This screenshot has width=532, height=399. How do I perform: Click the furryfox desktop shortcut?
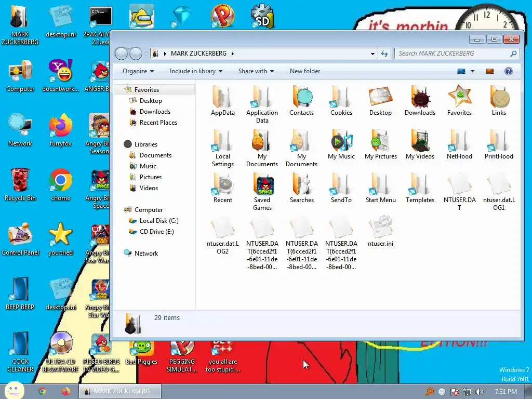(60, 130)
